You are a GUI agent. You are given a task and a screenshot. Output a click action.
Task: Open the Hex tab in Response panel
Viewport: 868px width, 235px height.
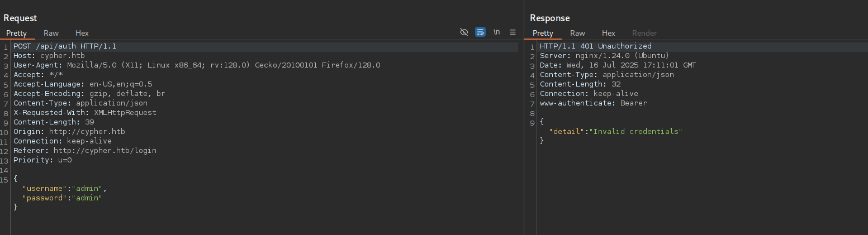tap(609, 33)
